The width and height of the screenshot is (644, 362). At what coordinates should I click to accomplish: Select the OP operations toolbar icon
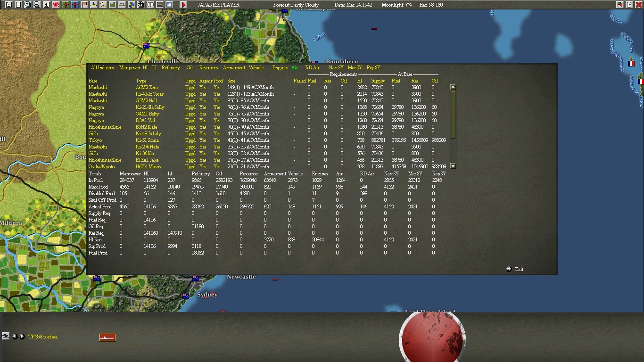click(150, 4)
